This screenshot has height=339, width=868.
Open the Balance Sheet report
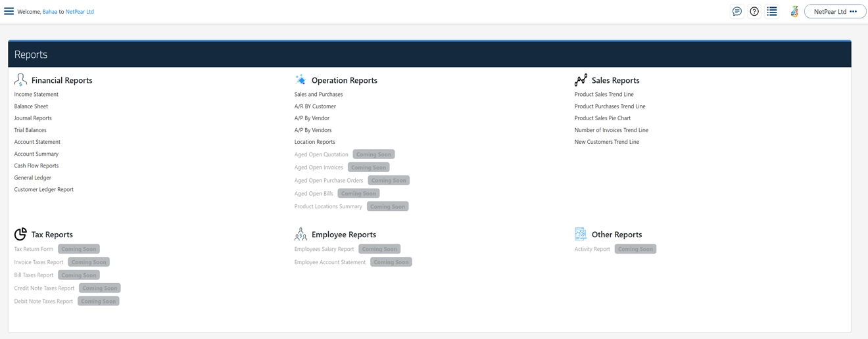point(31,106)
